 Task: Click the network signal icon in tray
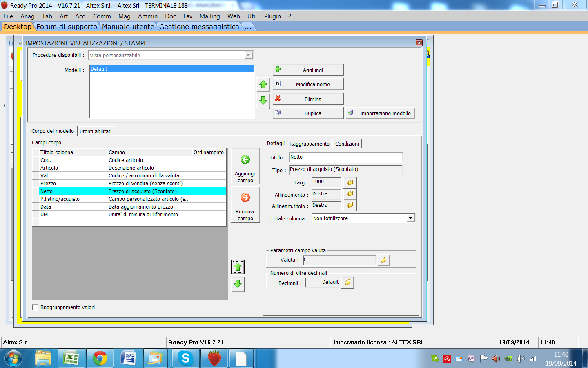tap(532, 359)
